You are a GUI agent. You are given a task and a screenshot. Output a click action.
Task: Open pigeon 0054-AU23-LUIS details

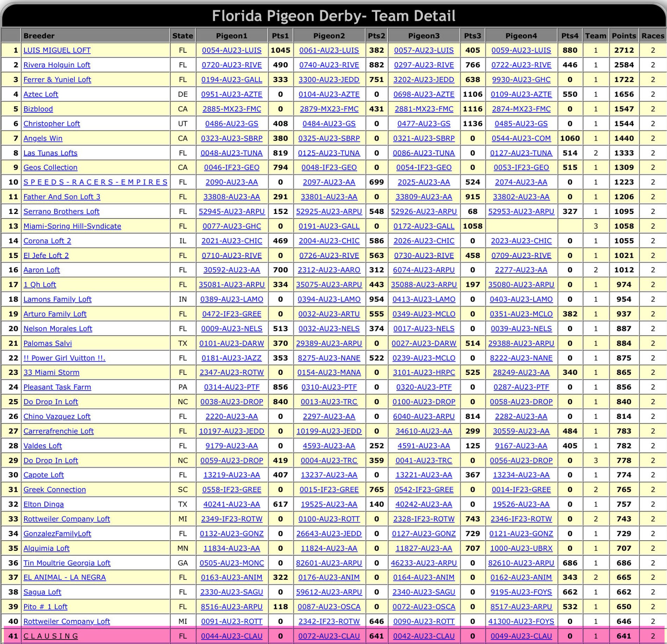[232, 50]
